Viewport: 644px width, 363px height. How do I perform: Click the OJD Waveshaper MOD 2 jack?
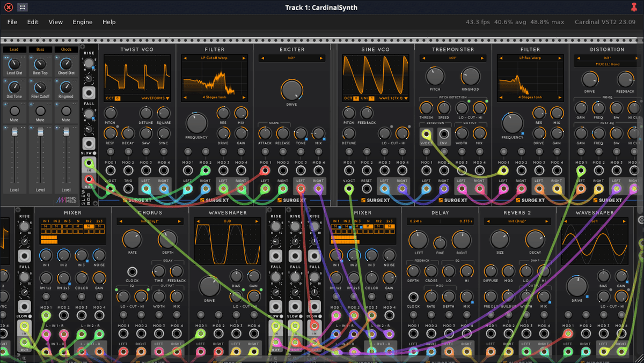point(218,335)
